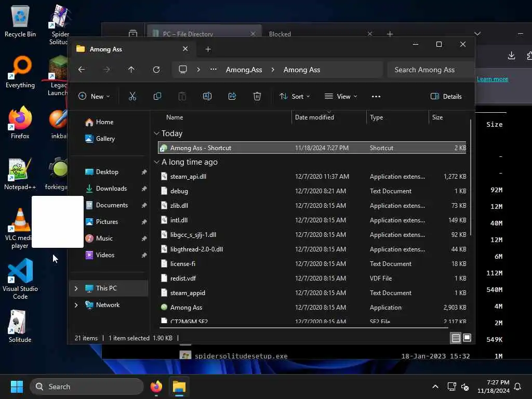Sort by Type column header
The height and width of the screenshot is (399, 532).
tap(376, 117)
